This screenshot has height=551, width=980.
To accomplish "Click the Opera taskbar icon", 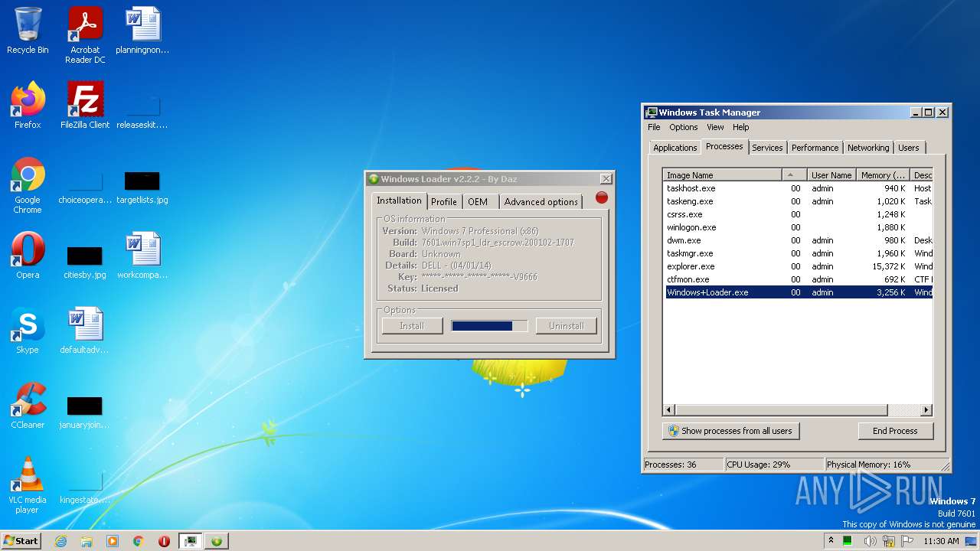I will pyautogui.click(x=165, y=541).
